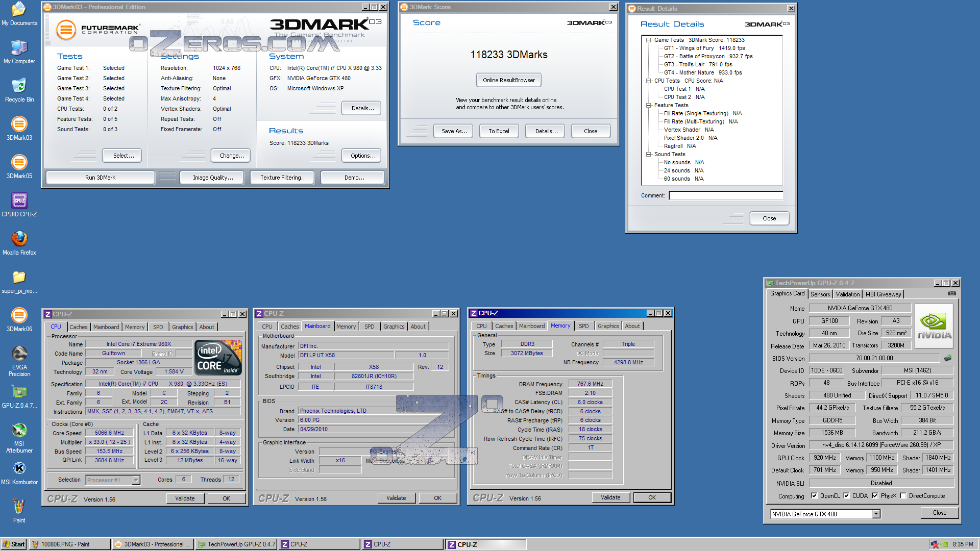Click the Run 3DMark button
This screenshot has height=551, width=980.
click(100, 178)
